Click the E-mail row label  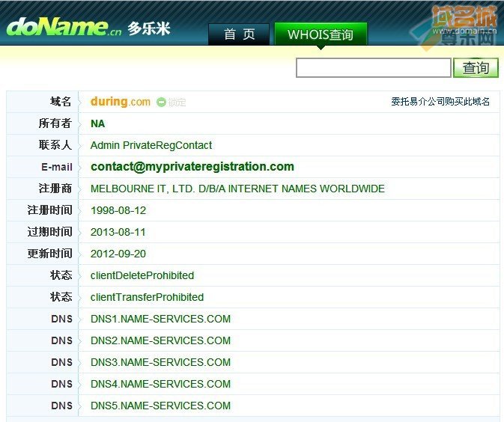click(57, 167)
